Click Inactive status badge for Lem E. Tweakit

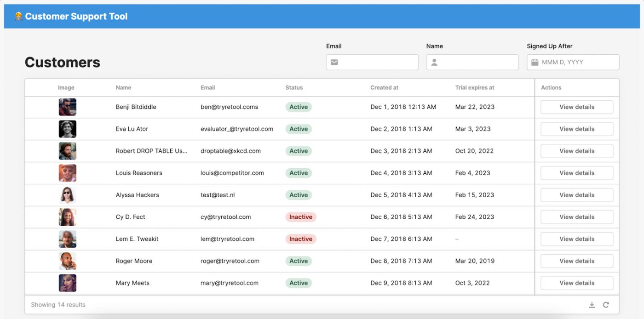pyautogui.click(x=301, y=239)
